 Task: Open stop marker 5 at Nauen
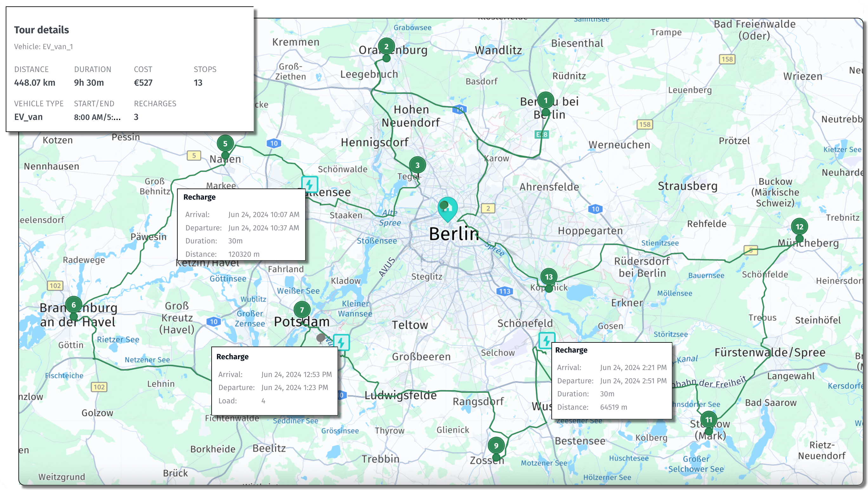click(225, 143)
